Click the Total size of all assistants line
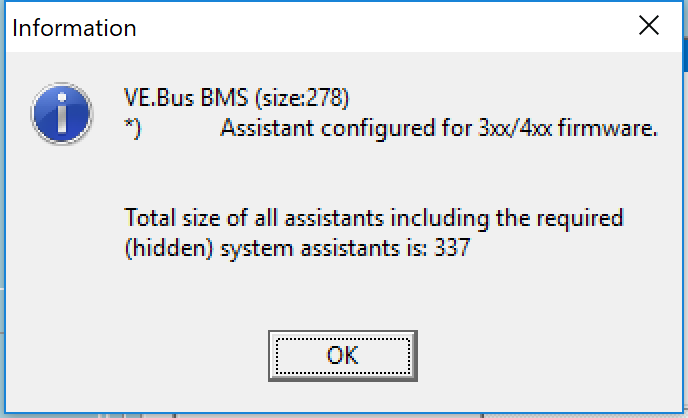 click(374, 218)
